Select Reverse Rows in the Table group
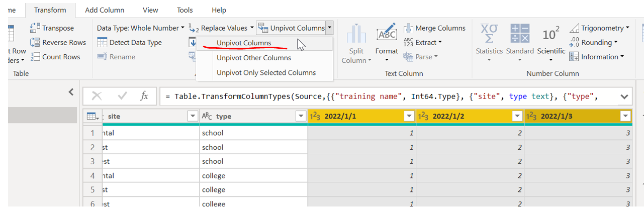644x208 pixels. click(x=58, y=43)
